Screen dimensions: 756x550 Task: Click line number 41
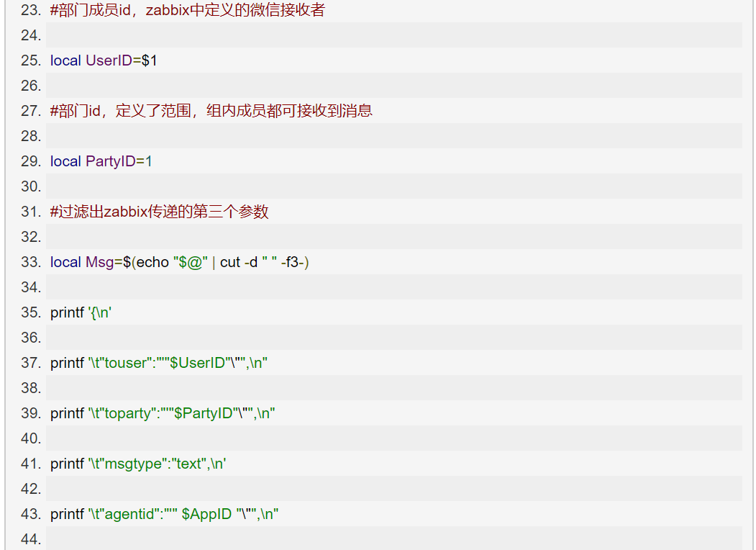click(x=31, y=464)
